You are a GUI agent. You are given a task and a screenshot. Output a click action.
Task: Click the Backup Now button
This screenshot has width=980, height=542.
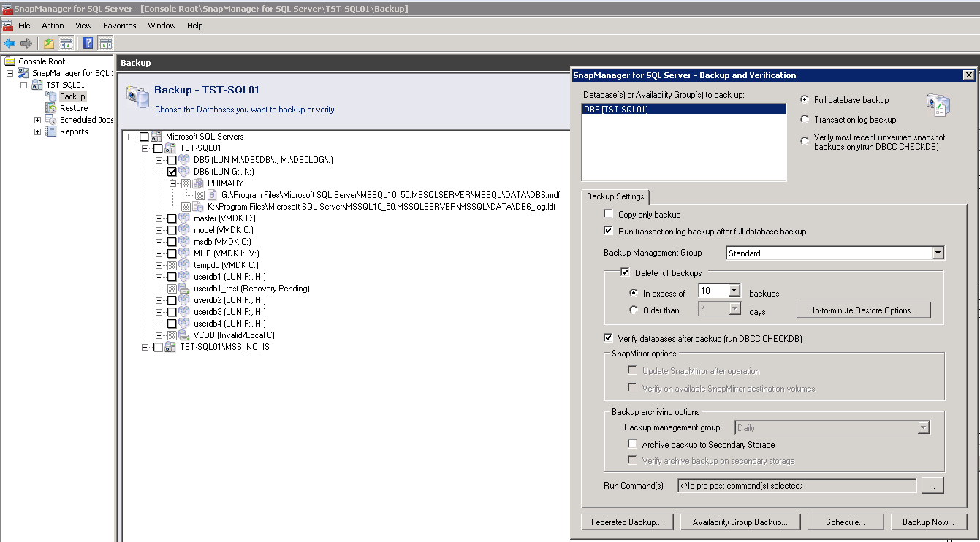(x=929, y=522)
